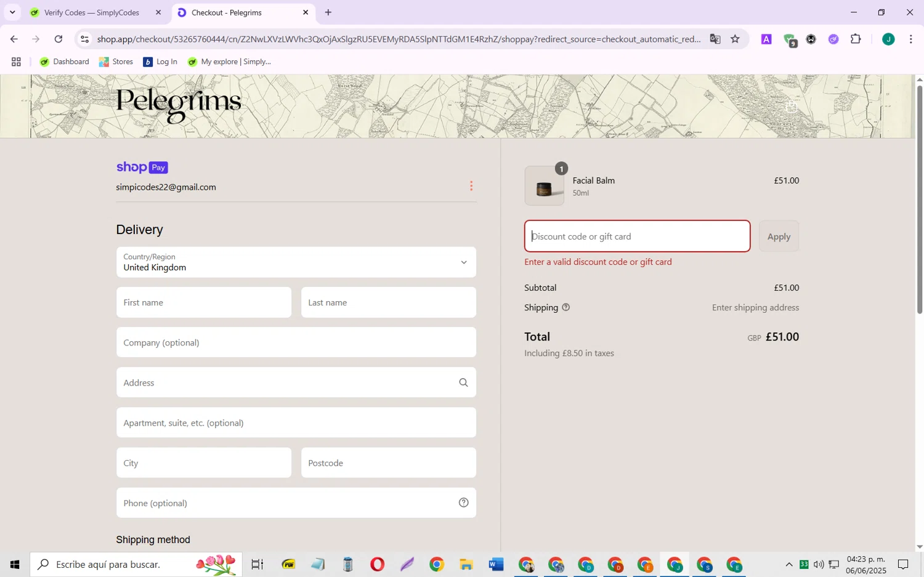Click the Pelegrims store logo
The image size is (924, 577).
(x=179, y=105)
